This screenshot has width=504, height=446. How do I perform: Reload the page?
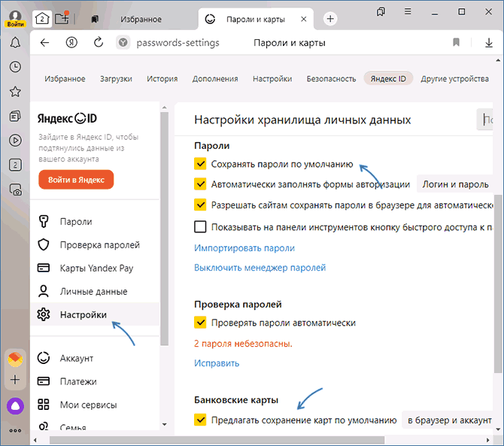99,42
